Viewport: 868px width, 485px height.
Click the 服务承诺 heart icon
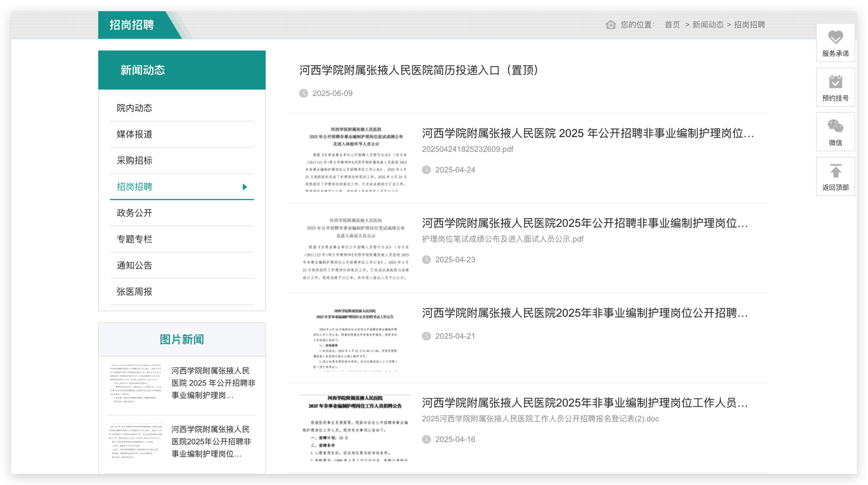point(835,38)
